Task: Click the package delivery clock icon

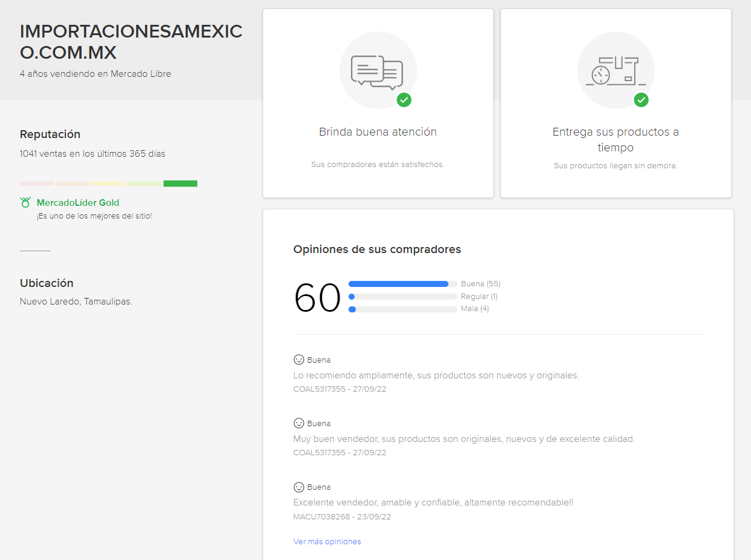Action: (x=615, y=71)
